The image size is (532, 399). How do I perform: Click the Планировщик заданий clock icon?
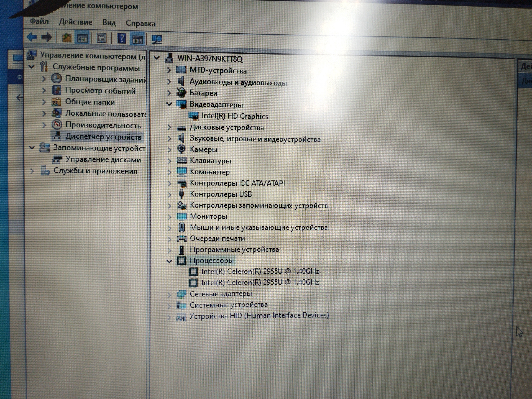pos(57,79)
